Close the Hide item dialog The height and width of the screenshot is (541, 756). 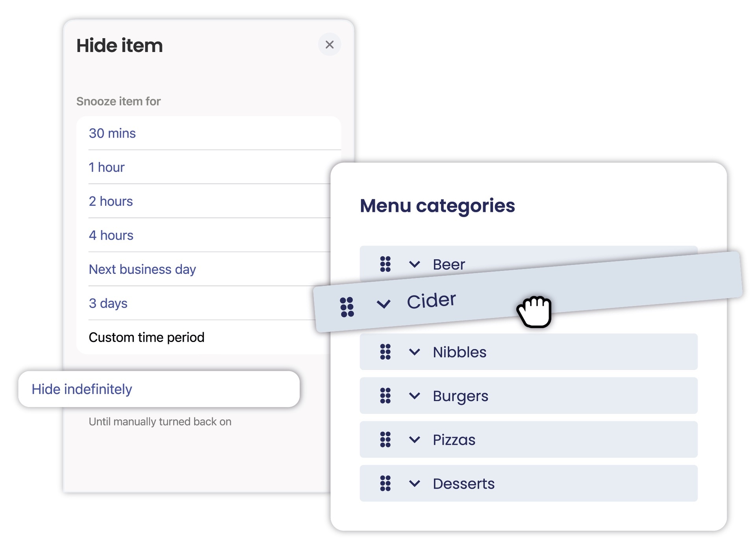[329, 45]
